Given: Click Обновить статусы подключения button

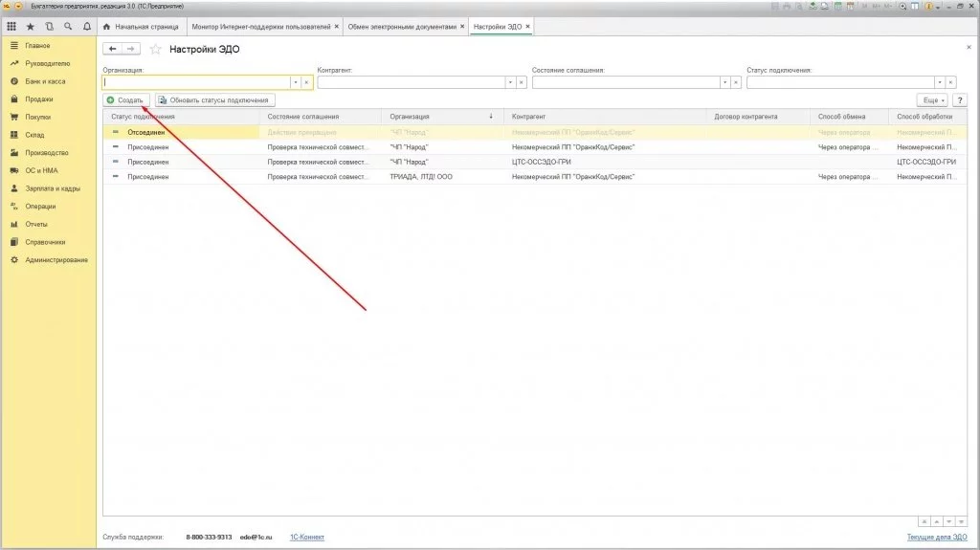Looking at the screenshot, I should point(216,99).
